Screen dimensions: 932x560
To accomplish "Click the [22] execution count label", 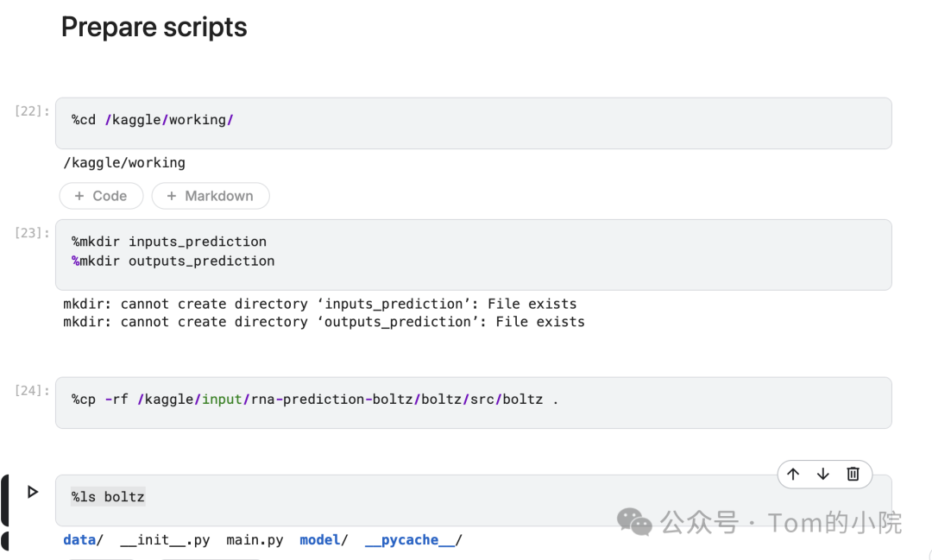I will pos(33,111).
